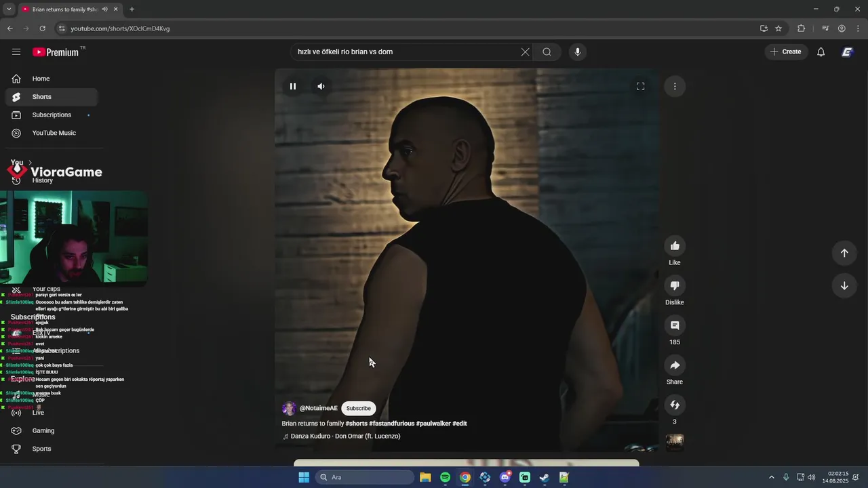Open the #paulwalker hashtag
Screen dimensions: 868x488
pos(433,424)
